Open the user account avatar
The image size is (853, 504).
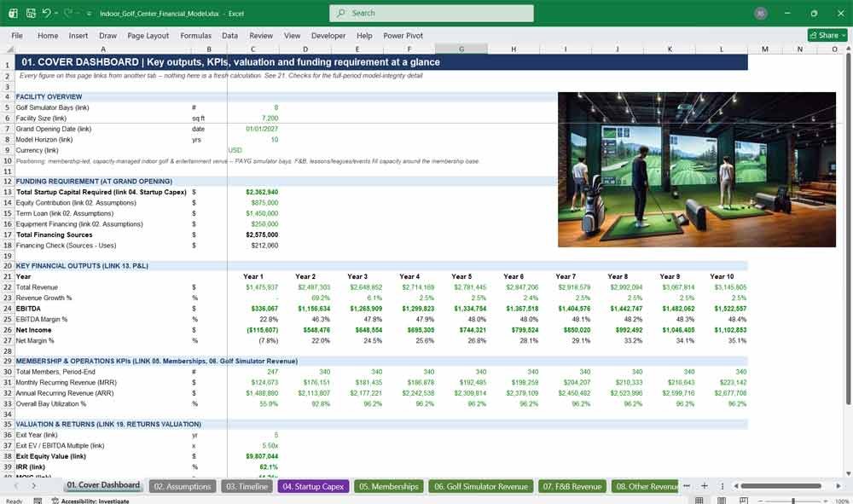point(761,13)
